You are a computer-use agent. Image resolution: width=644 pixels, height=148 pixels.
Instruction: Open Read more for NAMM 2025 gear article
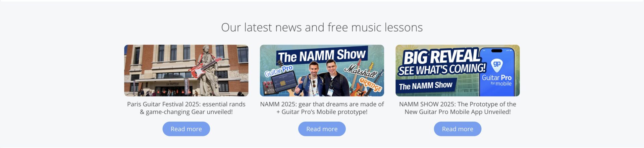click(x=322, y=129)
